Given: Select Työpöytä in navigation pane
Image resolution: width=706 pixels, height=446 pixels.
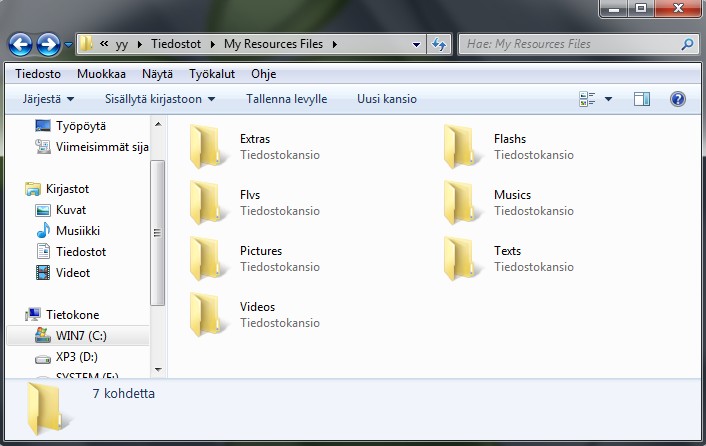Looking at the screenshot, I should [81, 126].
